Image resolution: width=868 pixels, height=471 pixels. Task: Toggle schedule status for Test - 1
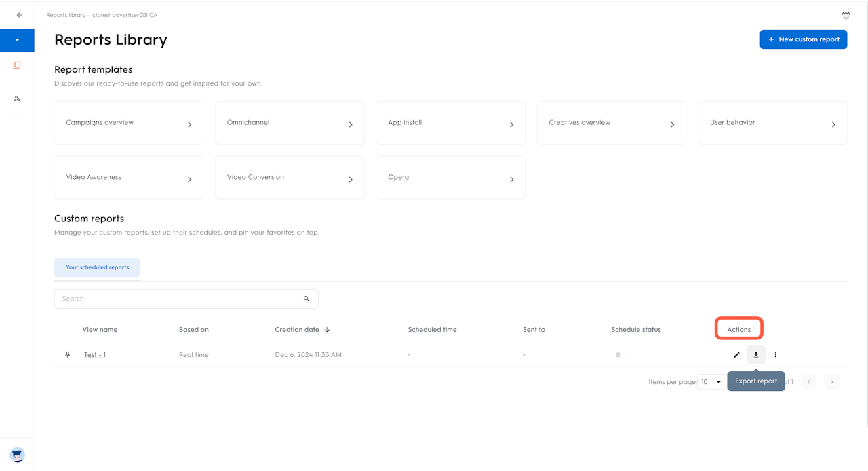coord(618,355)
